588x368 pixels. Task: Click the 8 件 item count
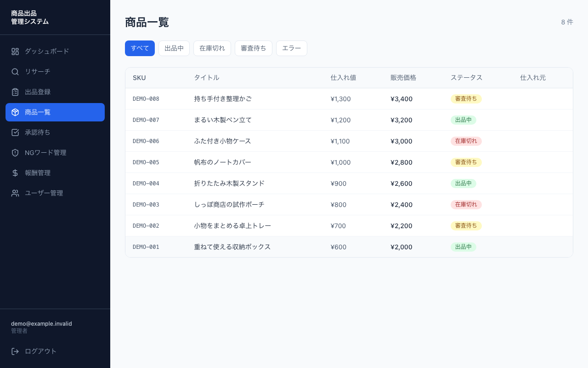567,22
